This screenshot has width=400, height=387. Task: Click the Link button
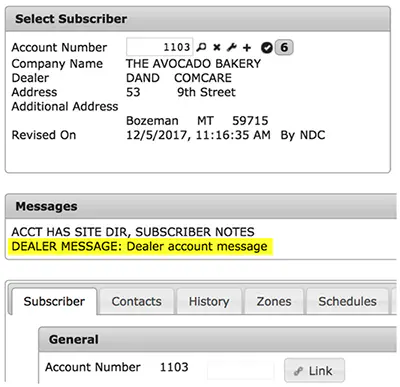[x=314, y=370]
